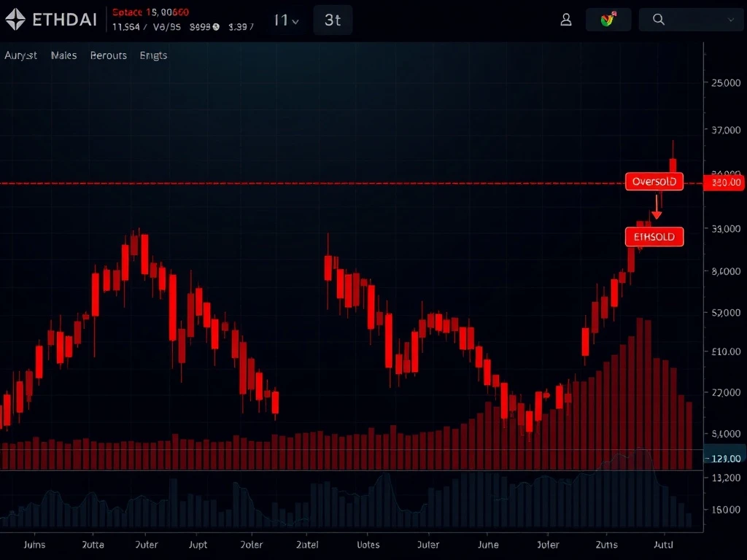The height and width of the screenshot is (560, 747).
Task: Click the 11,564 header value
Action: (x=126, y=27)
